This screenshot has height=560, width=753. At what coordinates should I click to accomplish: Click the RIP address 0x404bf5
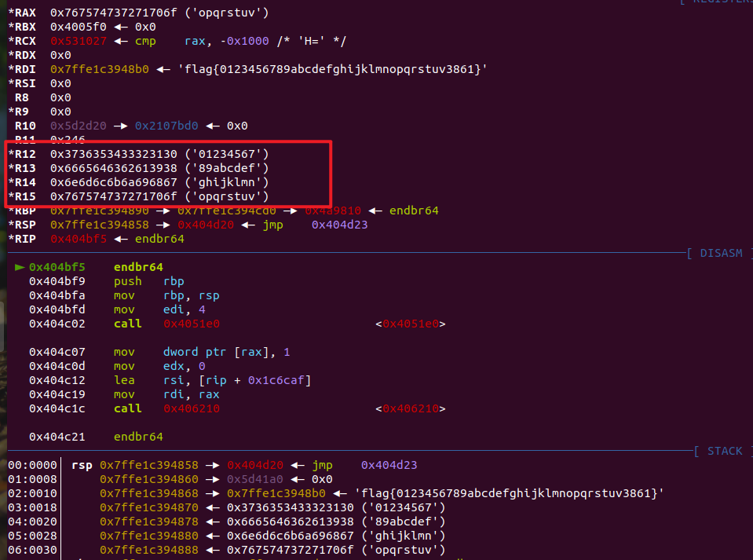point(79,239)
